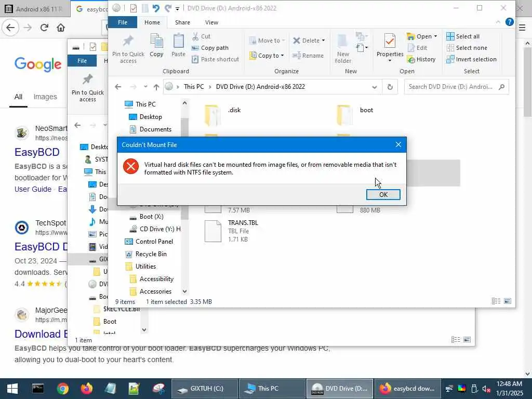Collapse the ribbon with the chevron

(498, 22)
